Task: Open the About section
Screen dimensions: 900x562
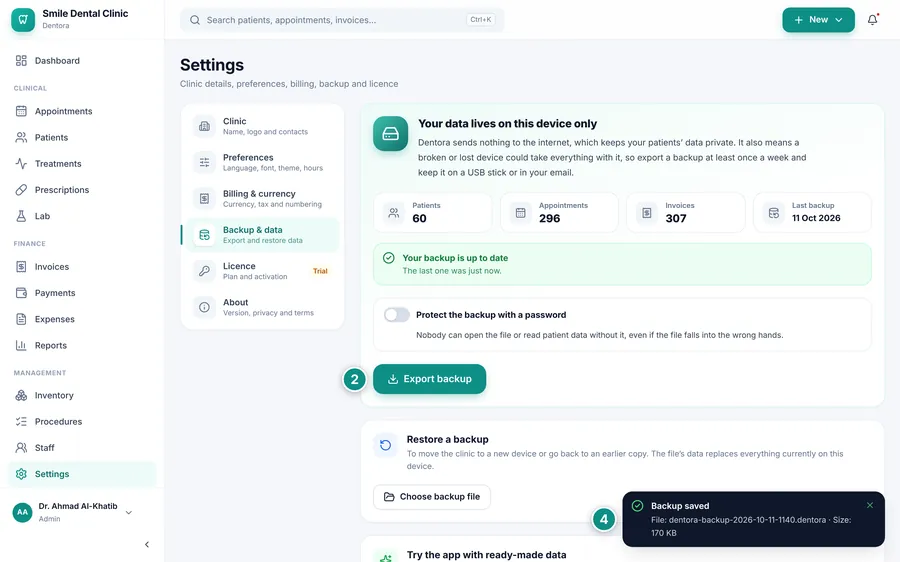Action: coord(262,307)
